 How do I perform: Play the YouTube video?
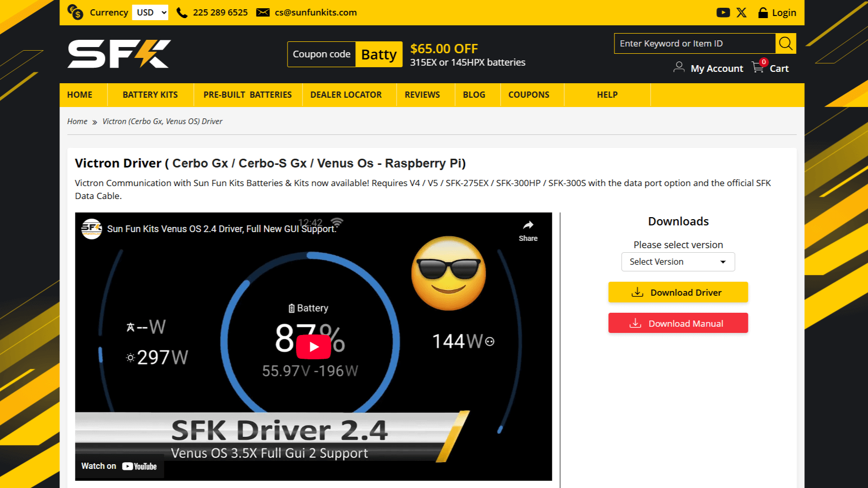coord(313,347)
